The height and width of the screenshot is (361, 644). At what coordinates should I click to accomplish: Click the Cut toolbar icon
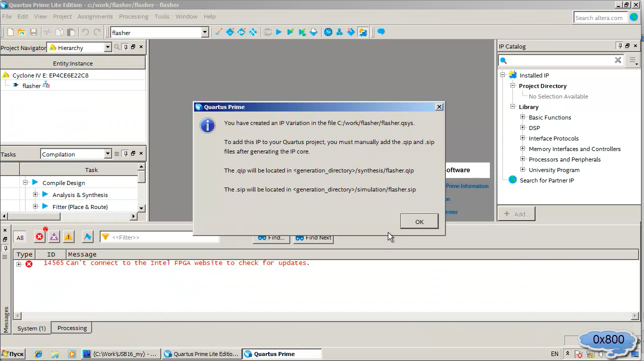tap(48, 32)
